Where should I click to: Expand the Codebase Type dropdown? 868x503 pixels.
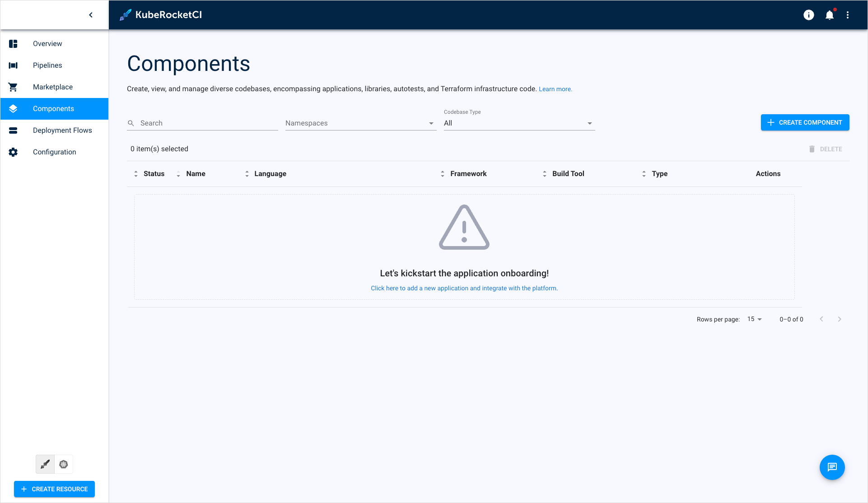pyautogui.click(x=590, y=123)
